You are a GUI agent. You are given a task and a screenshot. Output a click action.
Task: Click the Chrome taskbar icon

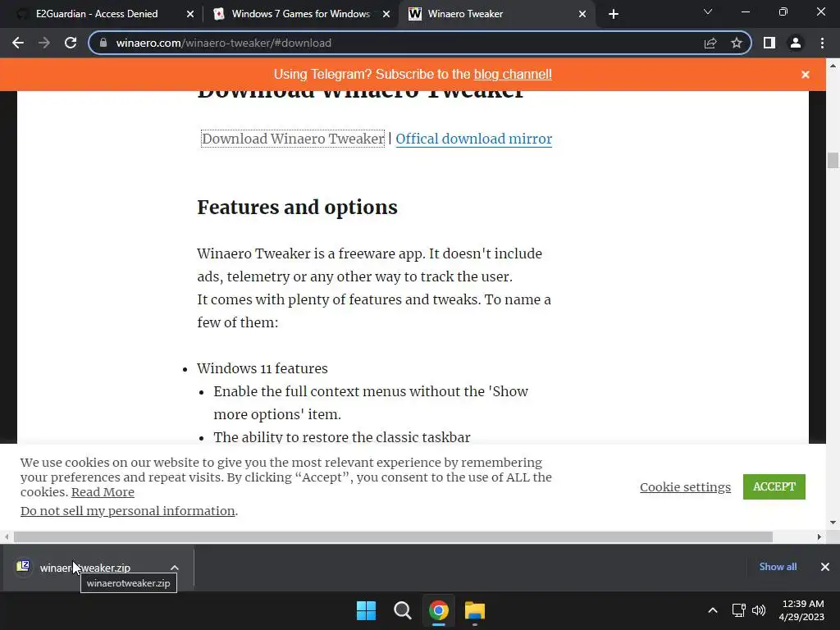[x=439, y=610]
